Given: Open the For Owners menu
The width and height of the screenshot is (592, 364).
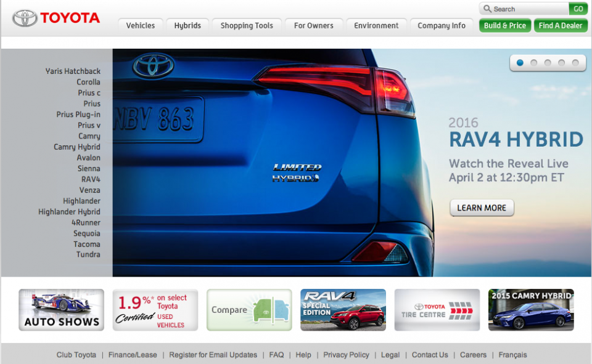Looking at the screenshot, I should coord(314,26).
